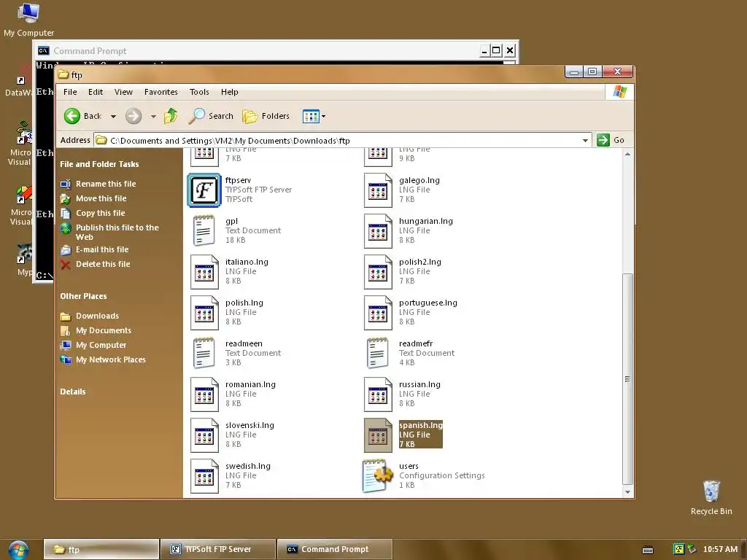This screenshot has height=560, width=747.
Task: Click the Go button beside address bar
Action: (611, 140)
